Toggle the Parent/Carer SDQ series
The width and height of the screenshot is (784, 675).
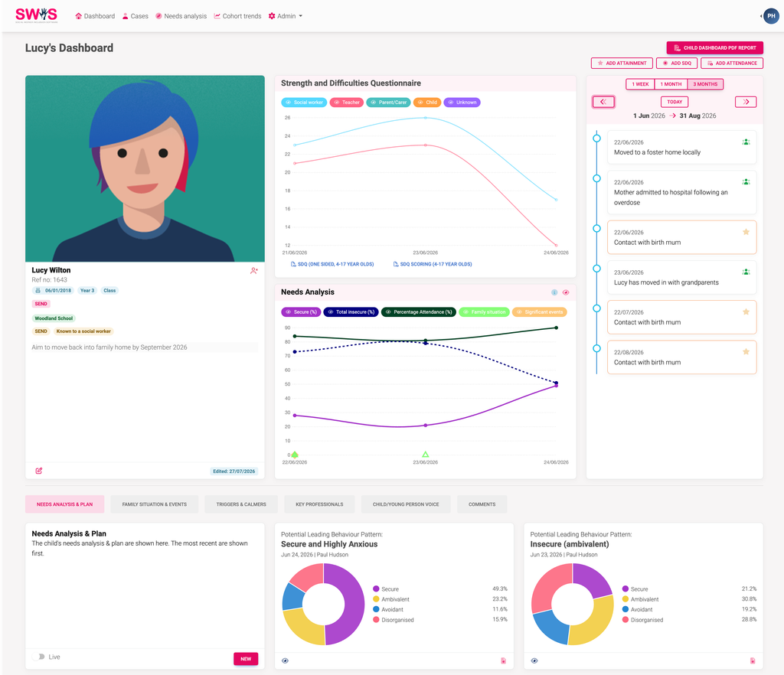[x=388, y=103]
